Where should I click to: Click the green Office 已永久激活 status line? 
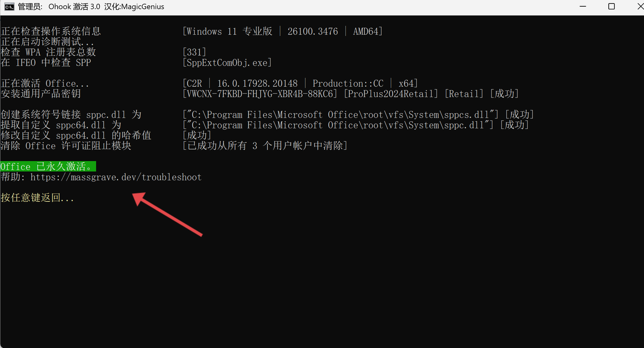click(x=48, y=167)
